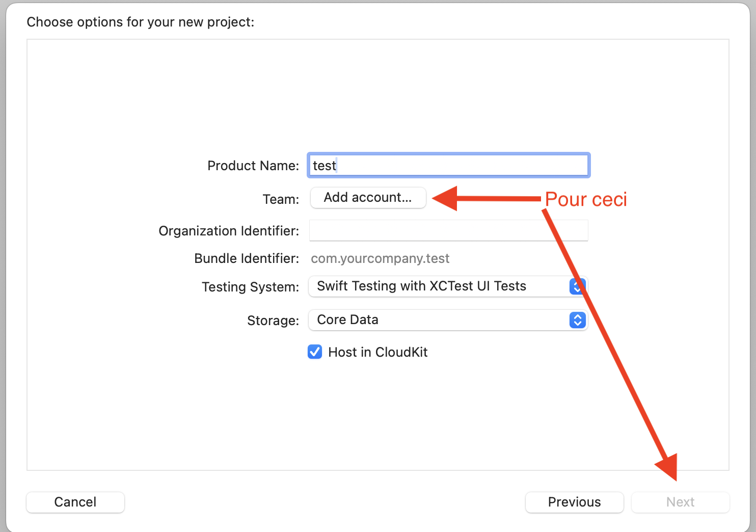Click the "Storage:" label
The image size is (756, 532).
(x=273, y=321)
